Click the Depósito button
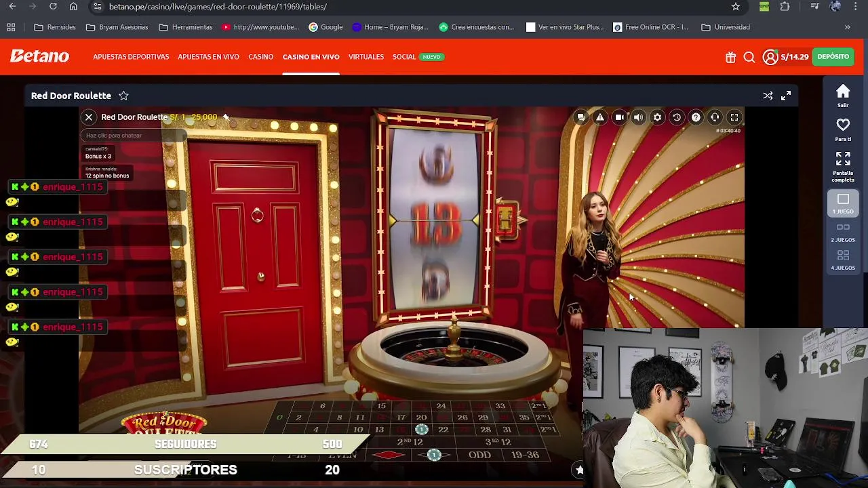The width and height of the screenshot is (868, 488). coord(833,57)
